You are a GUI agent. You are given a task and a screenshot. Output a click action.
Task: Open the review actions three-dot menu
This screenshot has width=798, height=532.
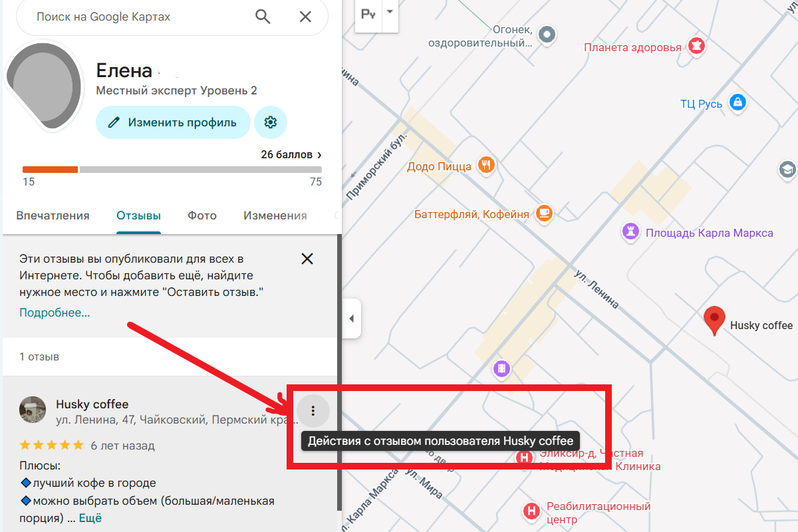(313, 411)
